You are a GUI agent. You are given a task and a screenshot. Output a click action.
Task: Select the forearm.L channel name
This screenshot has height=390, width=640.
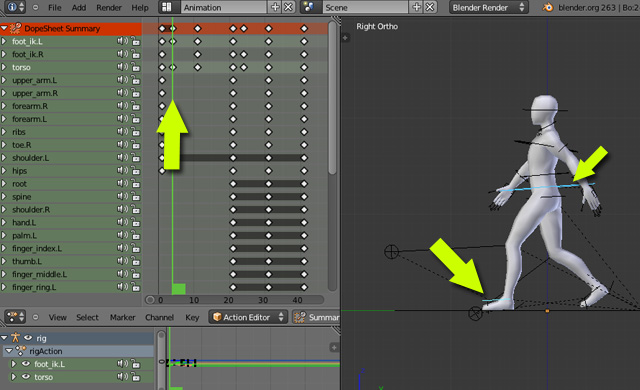(29, 119)
